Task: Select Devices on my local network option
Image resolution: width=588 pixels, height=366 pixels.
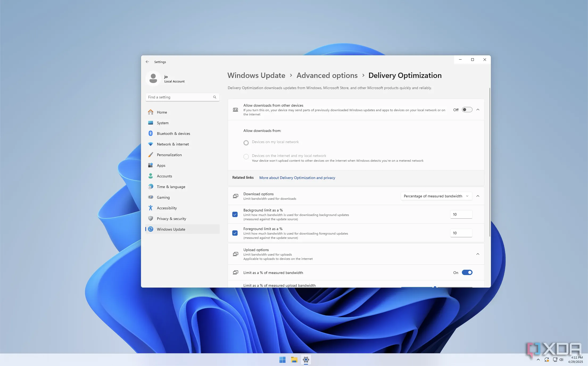Action: tap(246, 143)
